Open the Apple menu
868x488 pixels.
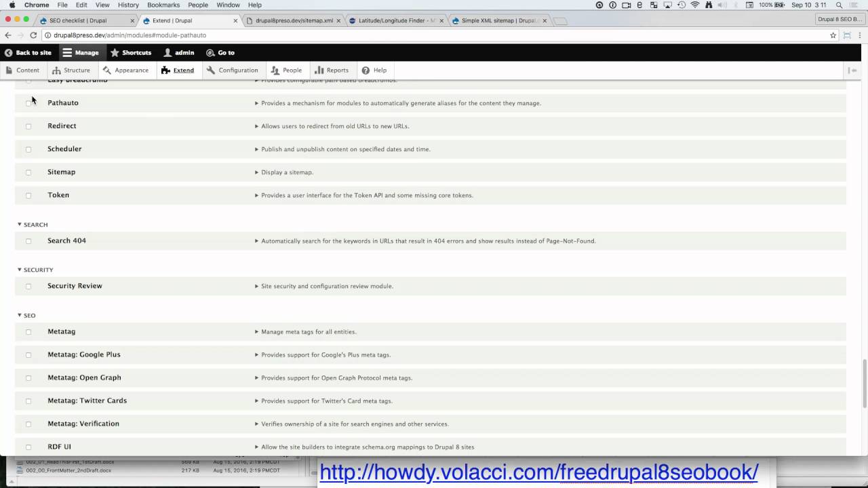pos(12,5)
